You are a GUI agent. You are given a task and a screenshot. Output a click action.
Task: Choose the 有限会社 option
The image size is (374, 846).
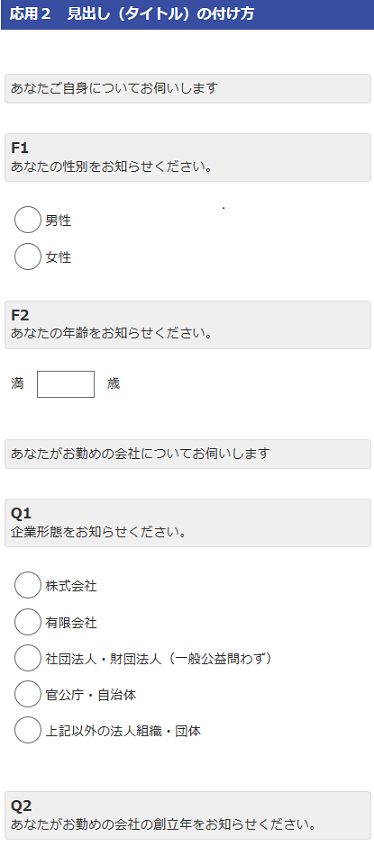[28, 622]
